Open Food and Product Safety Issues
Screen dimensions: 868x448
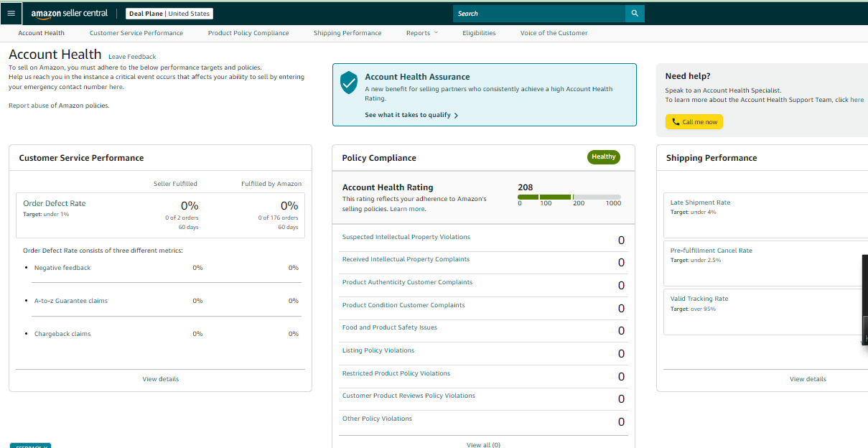390,327
